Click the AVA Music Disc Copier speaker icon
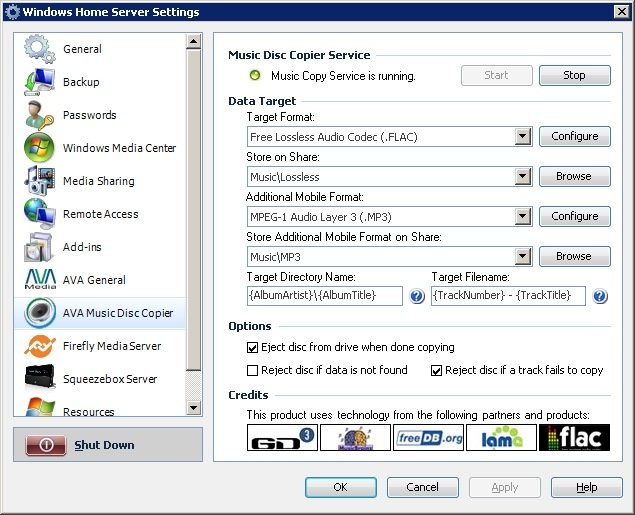Image resolution: width=635 pixels, height=515 pixels. [x=40, y=313]
